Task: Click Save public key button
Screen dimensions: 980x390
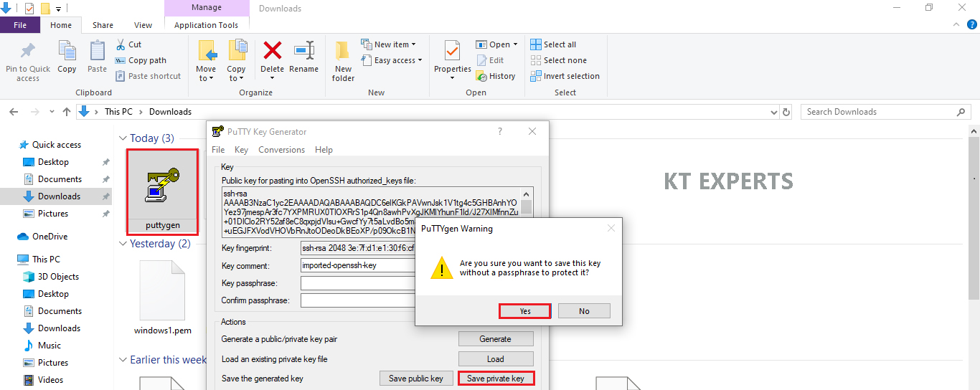Action: click(x=416, y=379)
